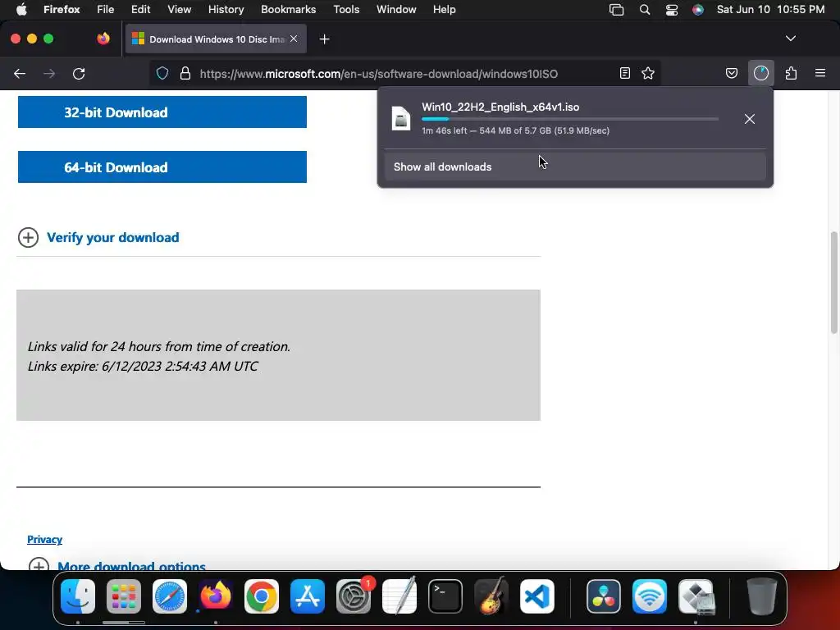This screenshot has width=840, height=630.
Task: Open System Settings from the Dock
Action: 354,596
